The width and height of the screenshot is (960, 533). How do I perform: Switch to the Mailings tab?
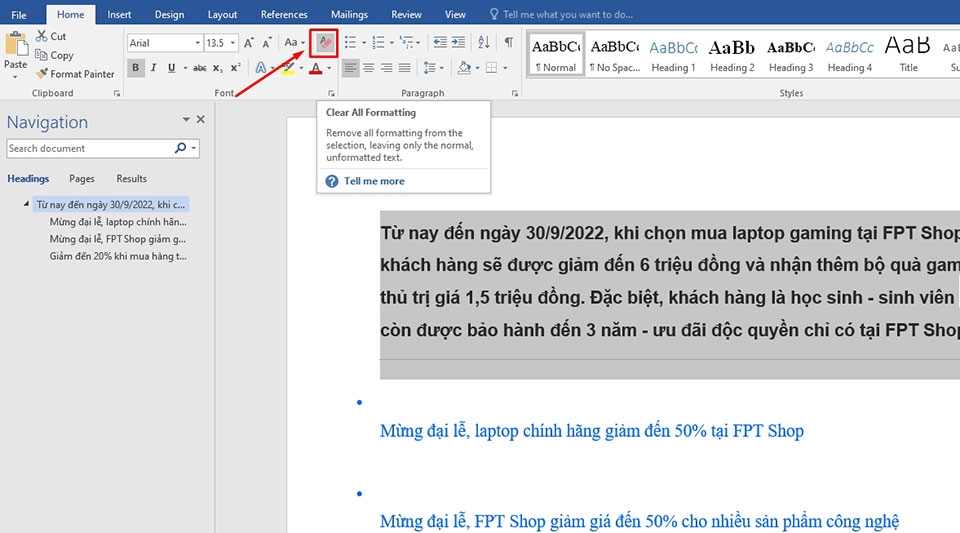(x=350, y=15)
